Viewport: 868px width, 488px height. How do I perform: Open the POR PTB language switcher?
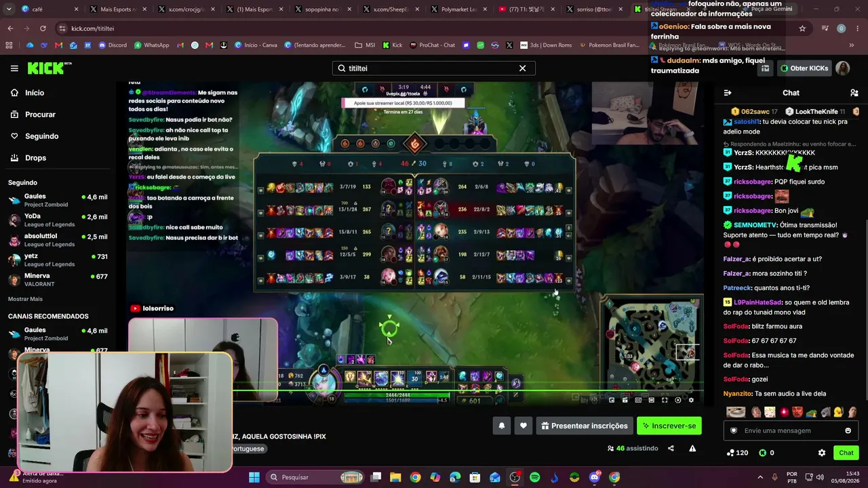coord(792,477)
